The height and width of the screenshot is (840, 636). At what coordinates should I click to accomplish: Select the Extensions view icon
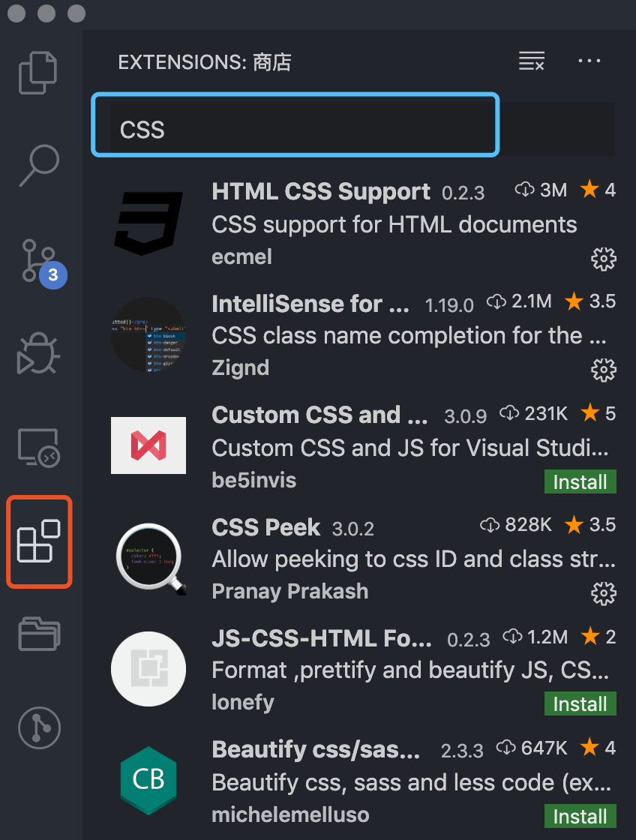point(38,541)
